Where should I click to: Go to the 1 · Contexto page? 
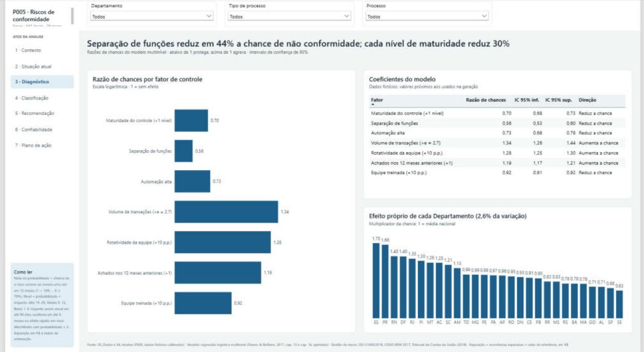(x=42, y=50)
